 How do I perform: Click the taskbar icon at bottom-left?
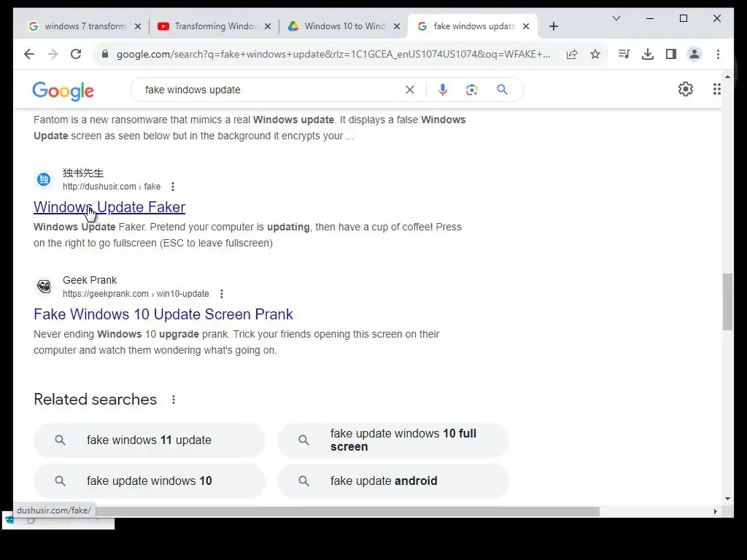point(9,520)
